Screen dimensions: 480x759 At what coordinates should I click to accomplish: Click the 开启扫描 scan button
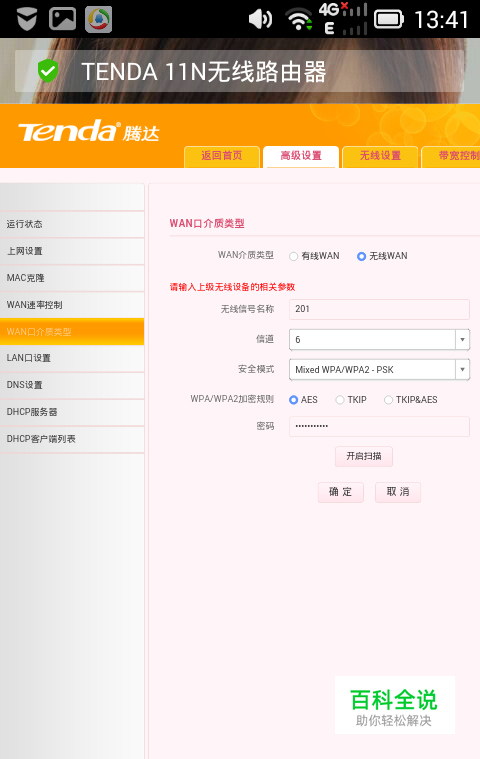tap(364, 456)
